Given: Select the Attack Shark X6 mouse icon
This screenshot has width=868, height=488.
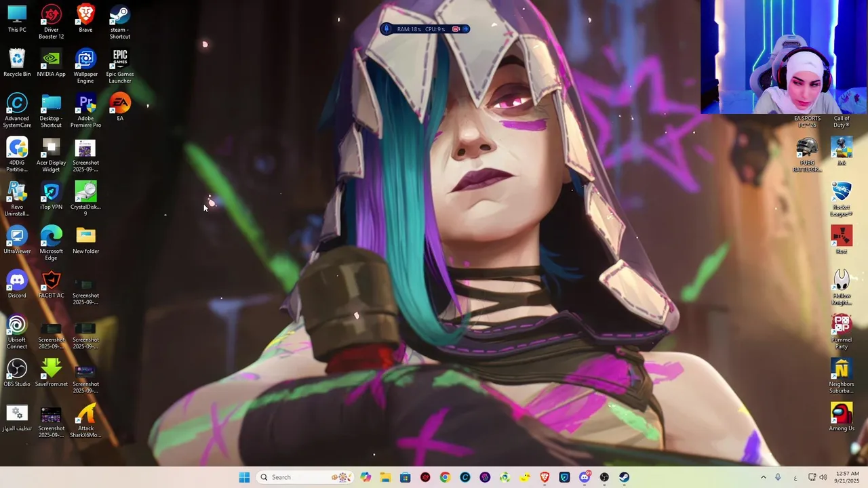Looking at the screenshot, I should [x=85, y=421].
